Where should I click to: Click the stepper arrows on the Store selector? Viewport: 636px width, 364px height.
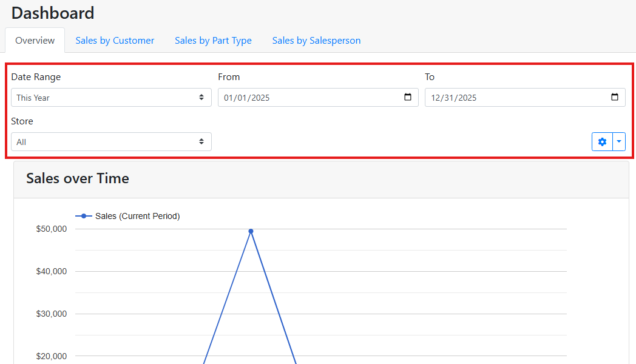pyautogui.click(x=202, y=141)
